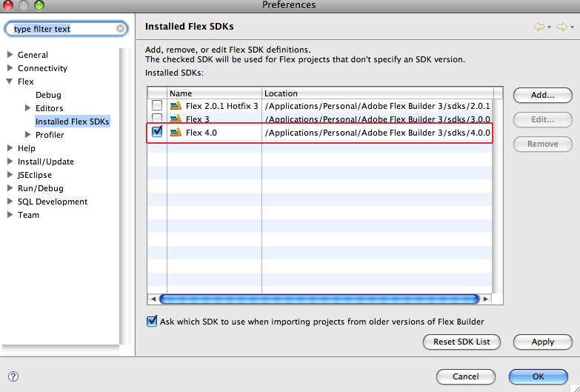Go forward with the yellow right arrow
The height and width of the screenshot is (392, 580).
pyautogui.click(x=562, y=27)
